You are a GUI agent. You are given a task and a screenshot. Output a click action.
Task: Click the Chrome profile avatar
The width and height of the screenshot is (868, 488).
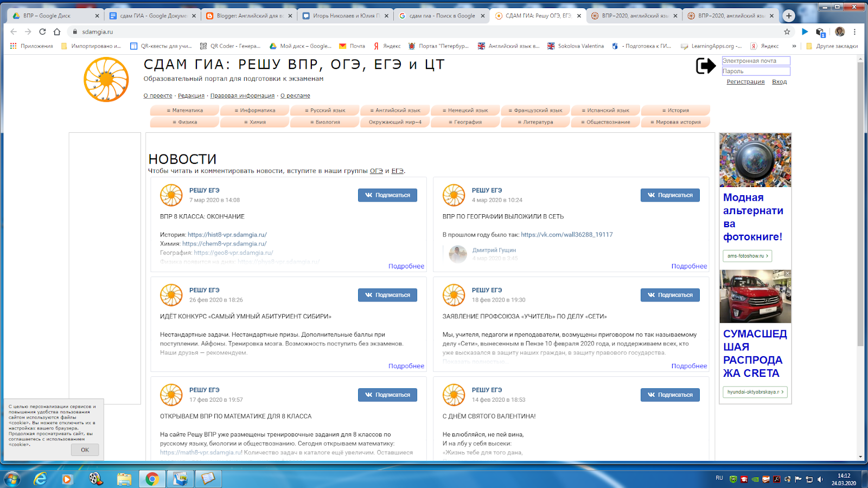click(x=840, y=31)
